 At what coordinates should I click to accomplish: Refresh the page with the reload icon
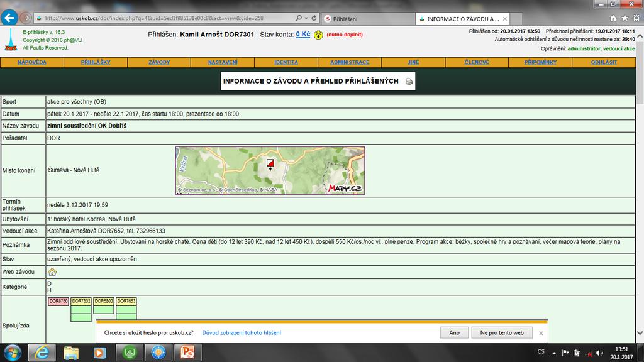[314, 18]
